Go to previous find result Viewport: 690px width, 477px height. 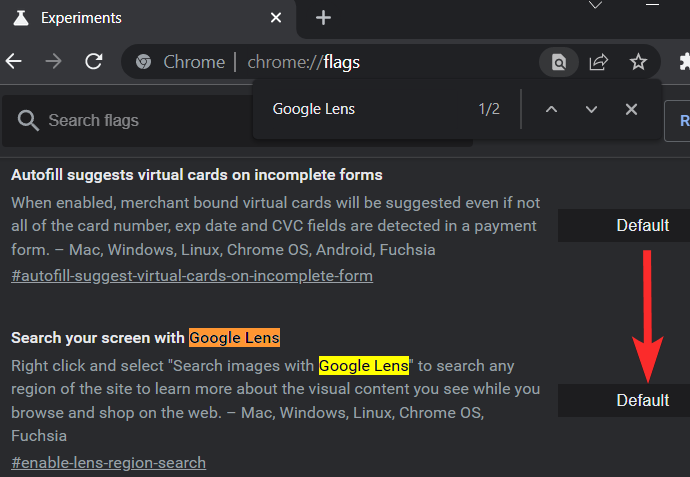(x=551, y=109)
